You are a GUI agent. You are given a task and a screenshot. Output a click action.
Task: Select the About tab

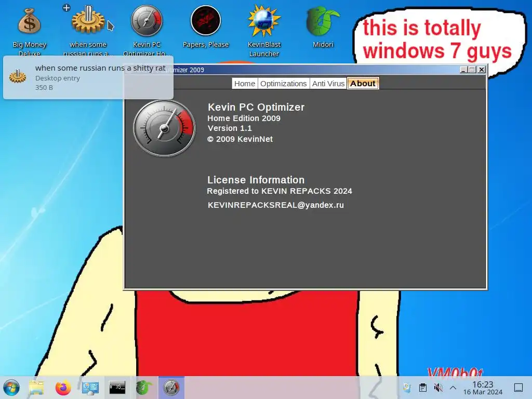click(x=363, y=84)
